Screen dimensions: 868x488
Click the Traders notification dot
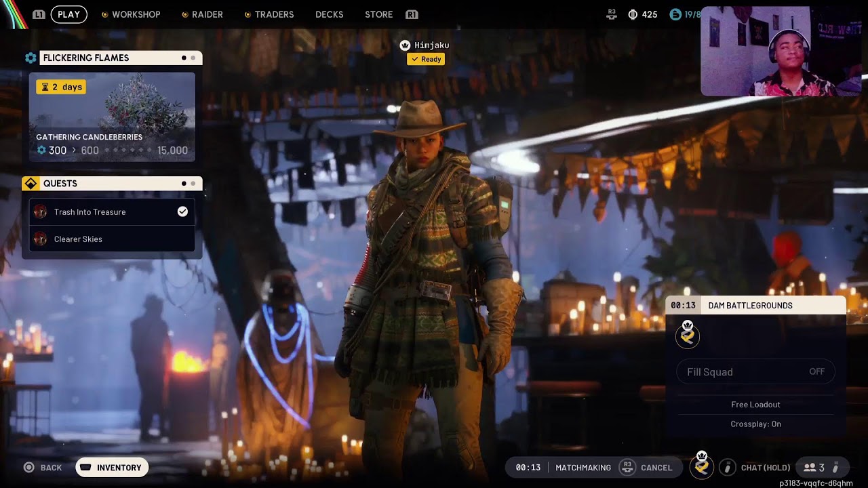tap(248, 15)
